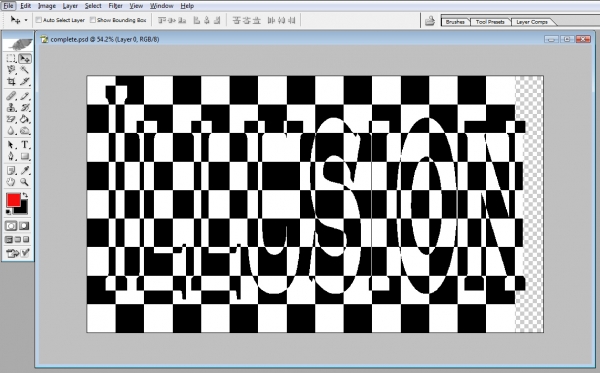Open the View menu

(136, 6)
